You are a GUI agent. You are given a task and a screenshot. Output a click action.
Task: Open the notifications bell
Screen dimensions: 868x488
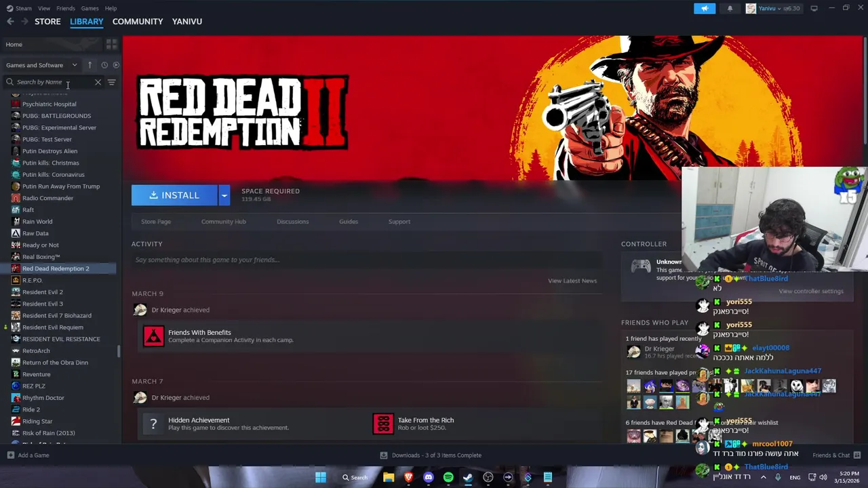tap(730, 8)
